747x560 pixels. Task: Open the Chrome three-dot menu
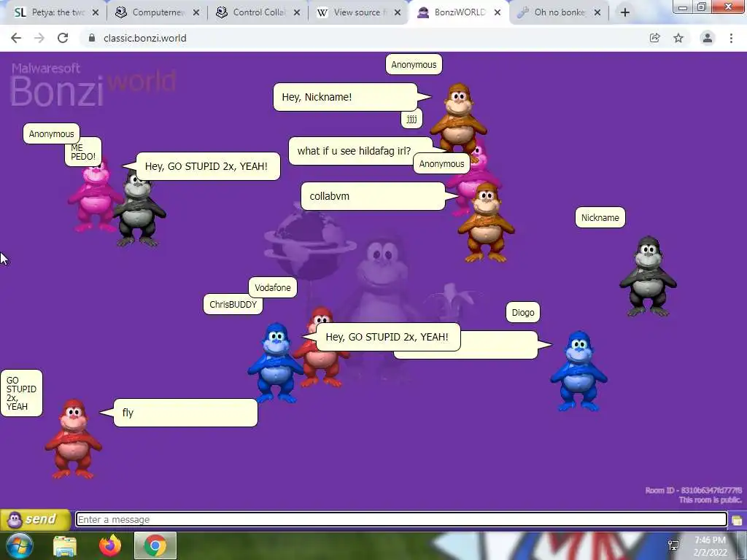pyautogui.click(x=731, y=38)
